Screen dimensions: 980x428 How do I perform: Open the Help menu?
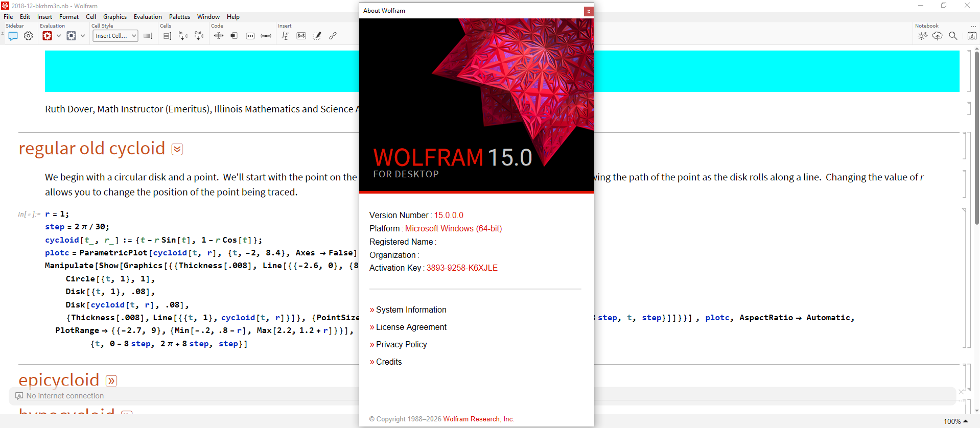[233, 17]
